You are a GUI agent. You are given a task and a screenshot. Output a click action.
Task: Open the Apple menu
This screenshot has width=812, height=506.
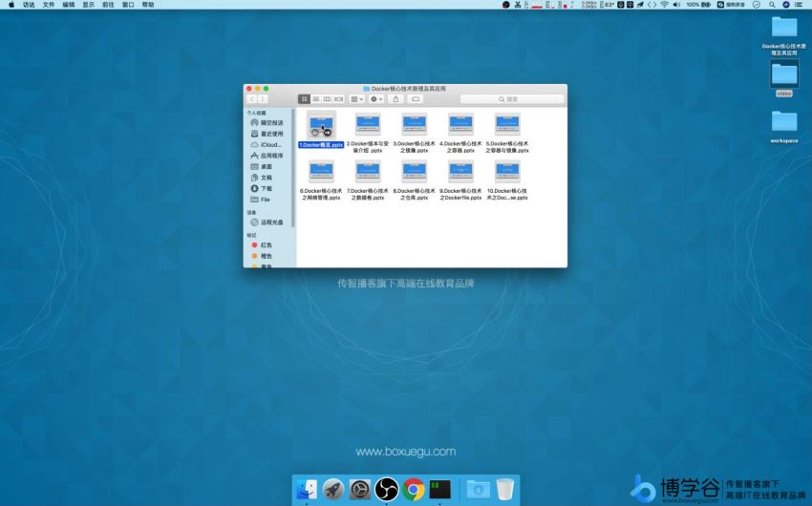[x=11, y=5]
